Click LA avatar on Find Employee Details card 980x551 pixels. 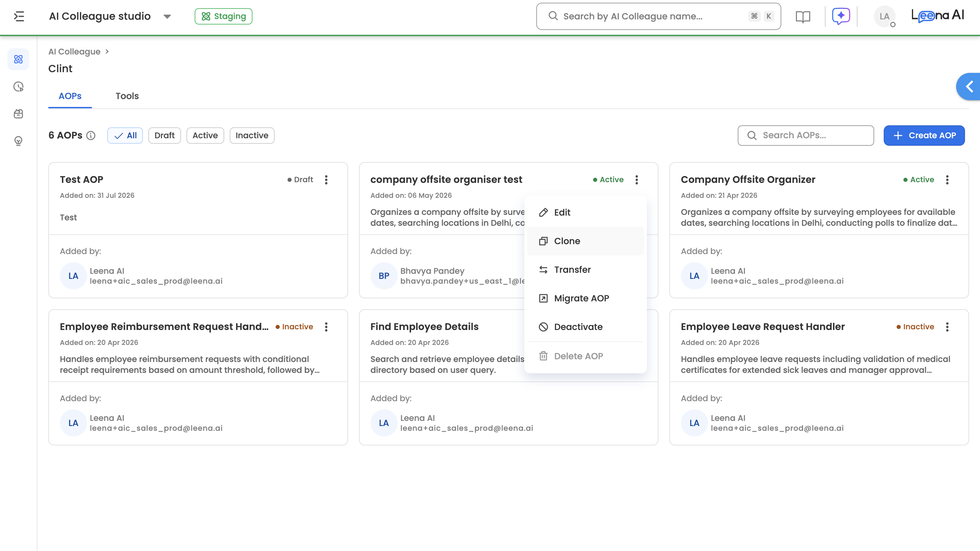(x=383, y=423)
